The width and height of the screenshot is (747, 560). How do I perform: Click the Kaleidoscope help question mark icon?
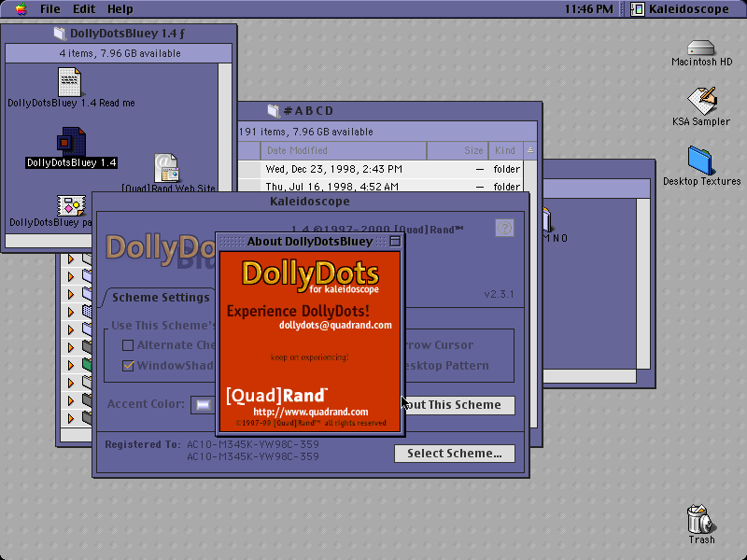click(x=504, y=228)
